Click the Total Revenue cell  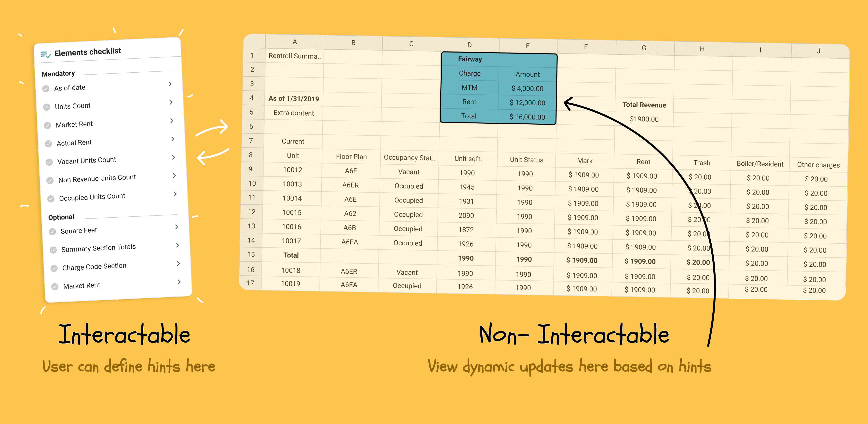click(x=644, y=105)
